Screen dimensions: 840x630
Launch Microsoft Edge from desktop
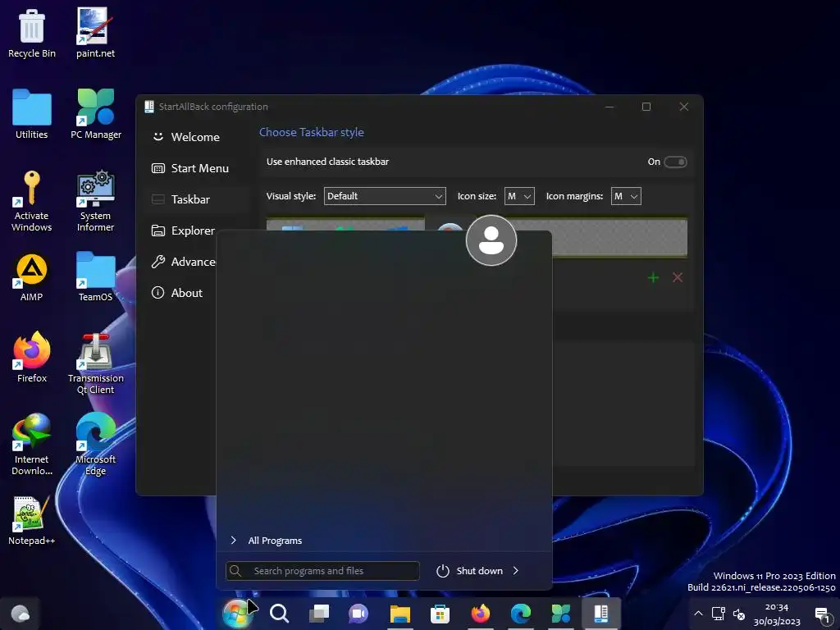[x=95, y=445]
